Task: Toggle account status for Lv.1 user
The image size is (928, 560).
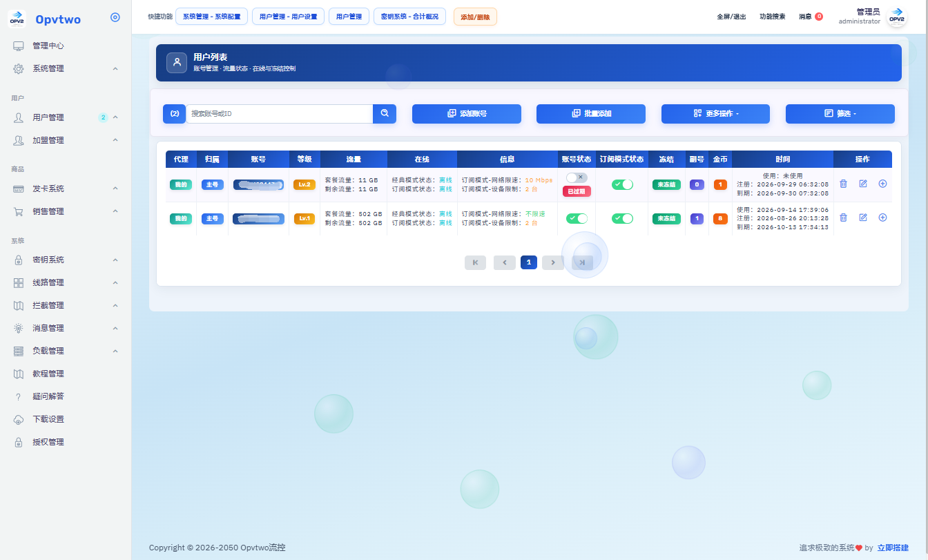Action: [x=577, y=218]
